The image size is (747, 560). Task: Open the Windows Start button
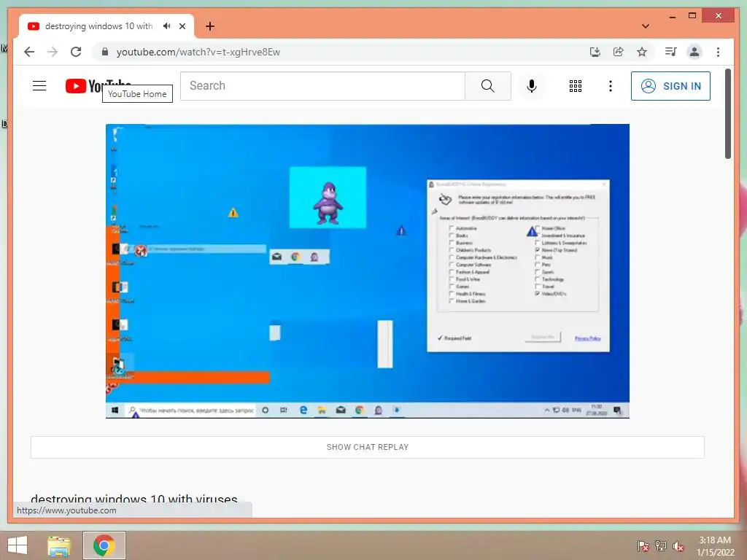click(18, 545)
